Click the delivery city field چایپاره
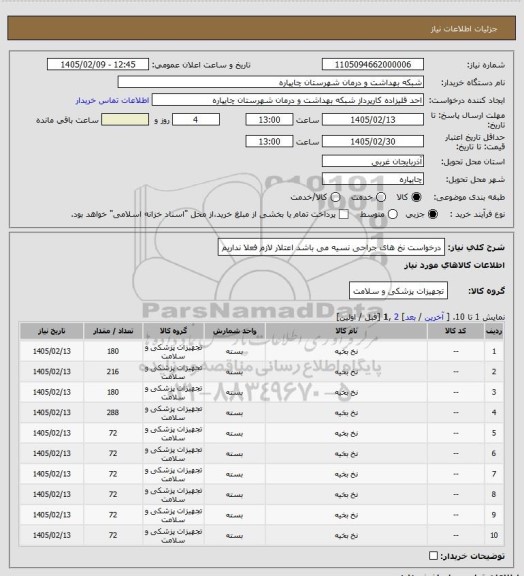 373,179
